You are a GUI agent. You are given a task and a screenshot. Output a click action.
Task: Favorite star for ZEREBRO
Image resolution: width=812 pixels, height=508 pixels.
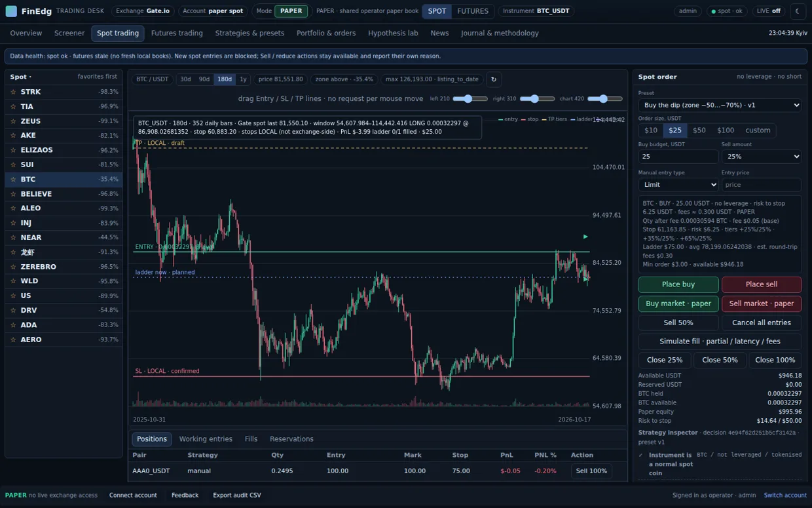pos(13,267)
